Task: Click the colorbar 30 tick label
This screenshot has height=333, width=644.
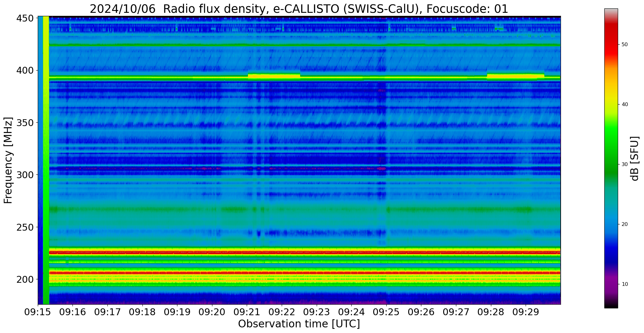Action: [625, 164]
